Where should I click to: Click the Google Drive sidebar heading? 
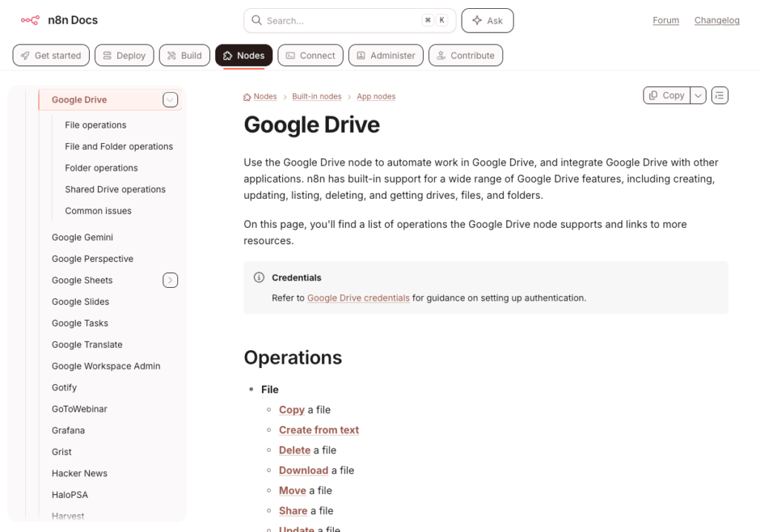click(x=79, y=100)
